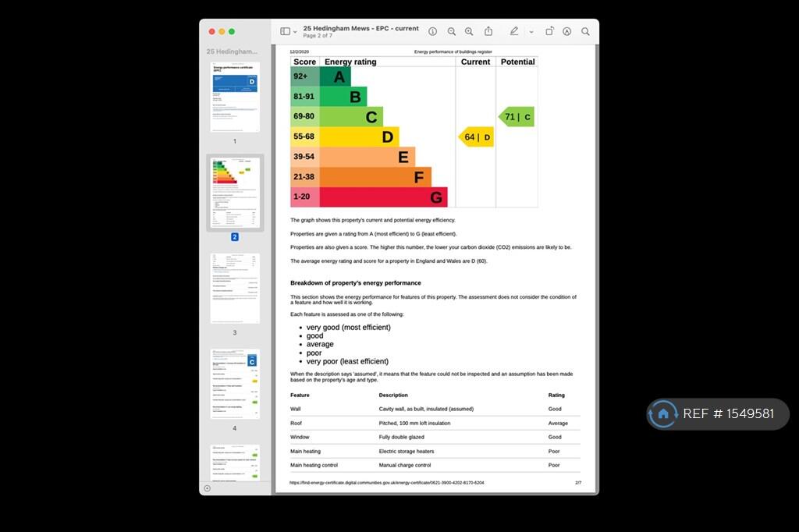Show the Markup toolbar
799x532 pixels.
[x=566, y=31]
